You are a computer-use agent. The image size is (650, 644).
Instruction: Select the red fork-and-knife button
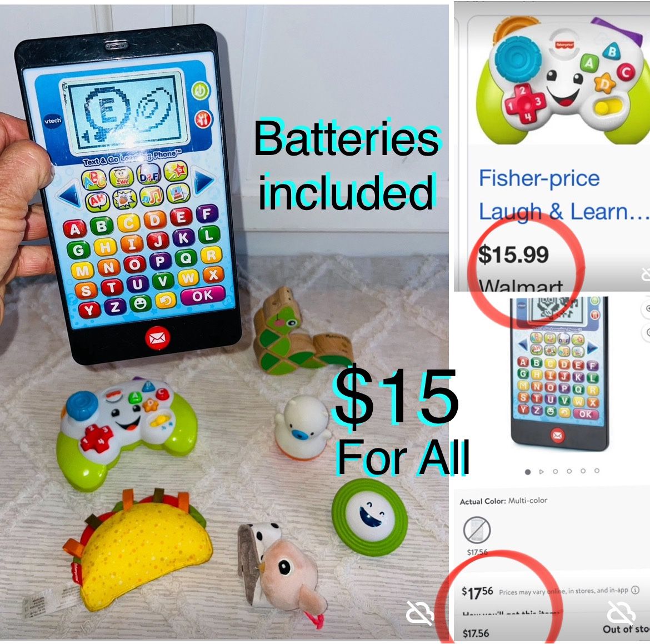(x=203, y=119)
